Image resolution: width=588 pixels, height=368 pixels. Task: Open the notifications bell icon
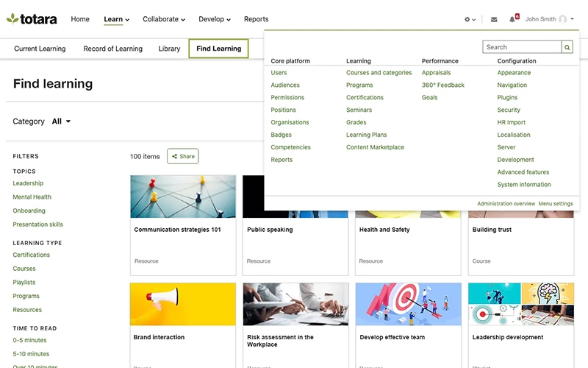pyautogui.click(x=512, y=19)
